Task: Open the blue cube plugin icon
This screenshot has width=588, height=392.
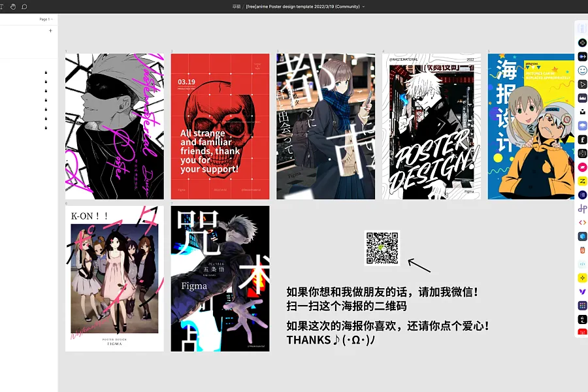Action: point(582,237)
